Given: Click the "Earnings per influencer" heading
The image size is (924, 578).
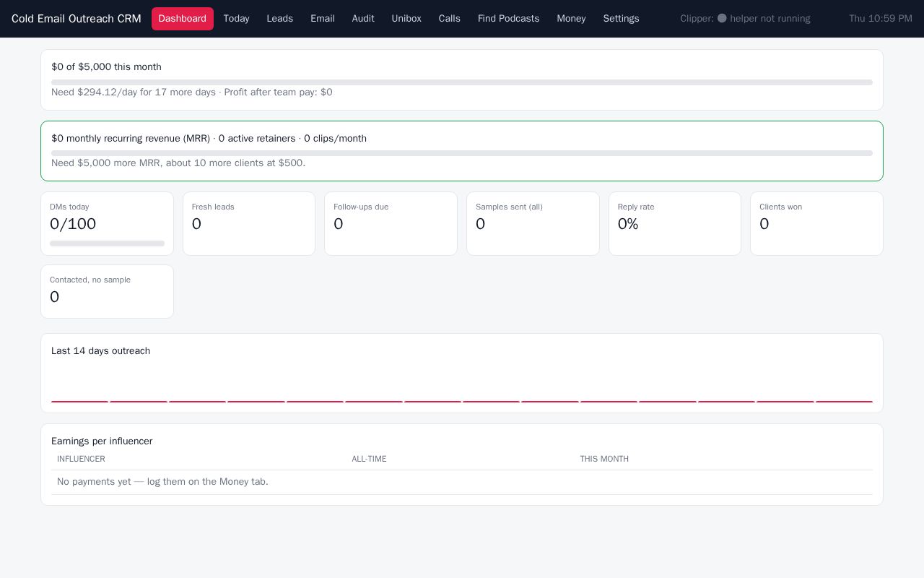Looking at the screenshot, I should [x=102, y=441].
